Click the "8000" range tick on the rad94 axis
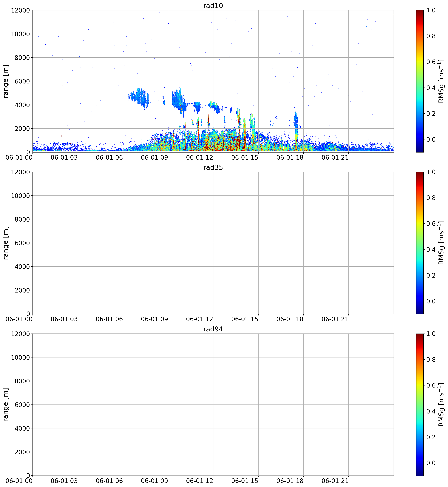 pyautogui.click(x=22, y=381)
